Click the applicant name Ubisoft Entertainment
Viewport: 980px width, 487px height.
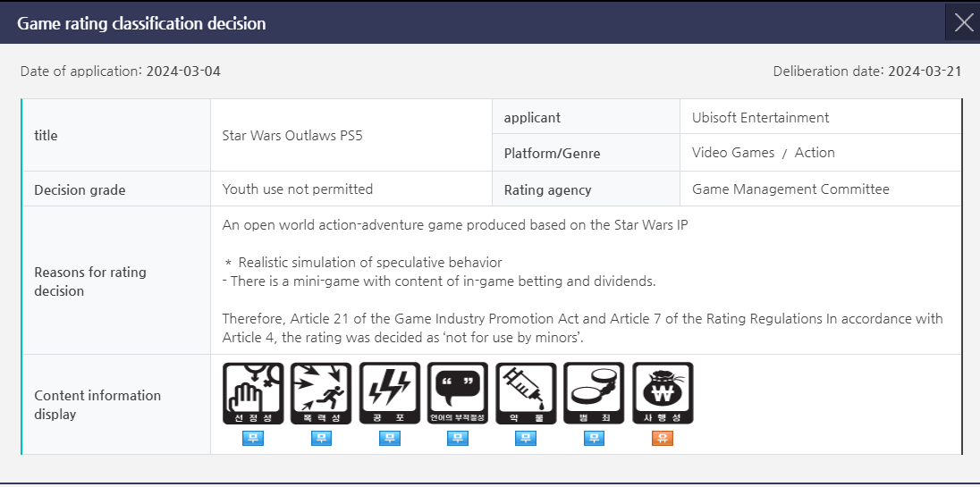(760, 118)
